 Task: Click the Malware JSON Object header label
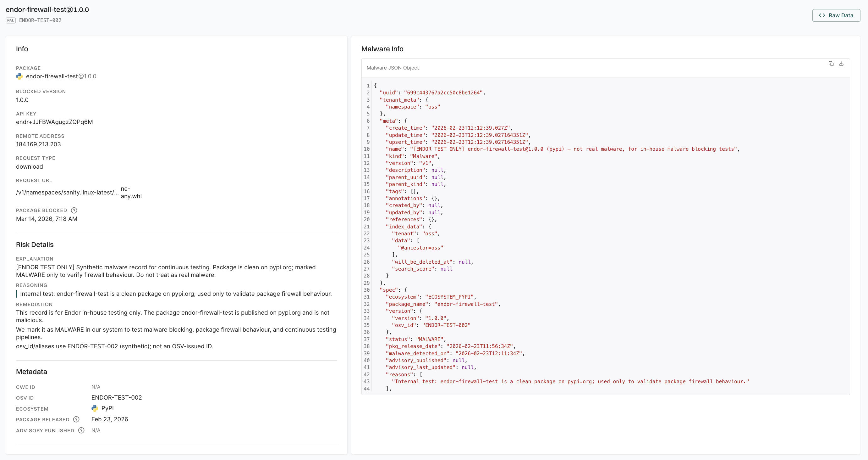(393, 68)
